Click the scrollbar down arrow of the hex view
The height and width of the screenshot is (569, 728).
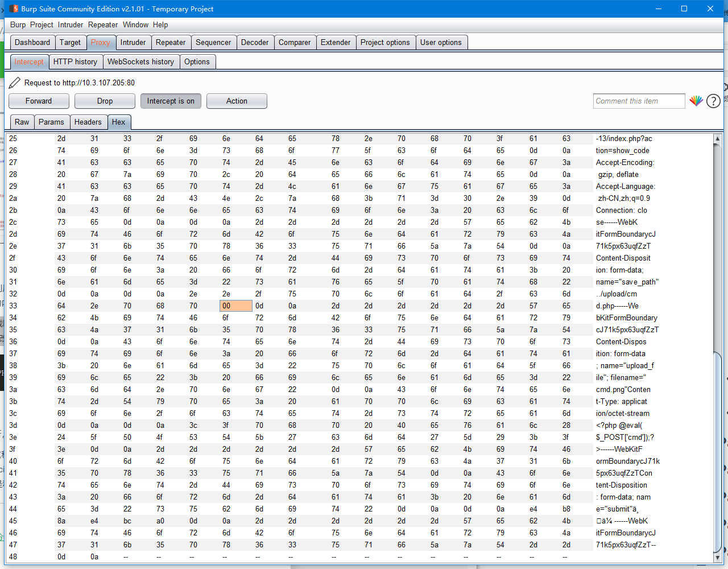pos(718,558)
